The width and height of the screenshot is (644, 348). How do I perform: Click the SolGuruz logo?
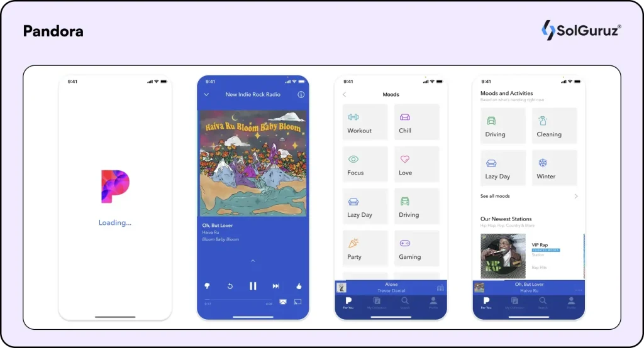coord(580,30)
